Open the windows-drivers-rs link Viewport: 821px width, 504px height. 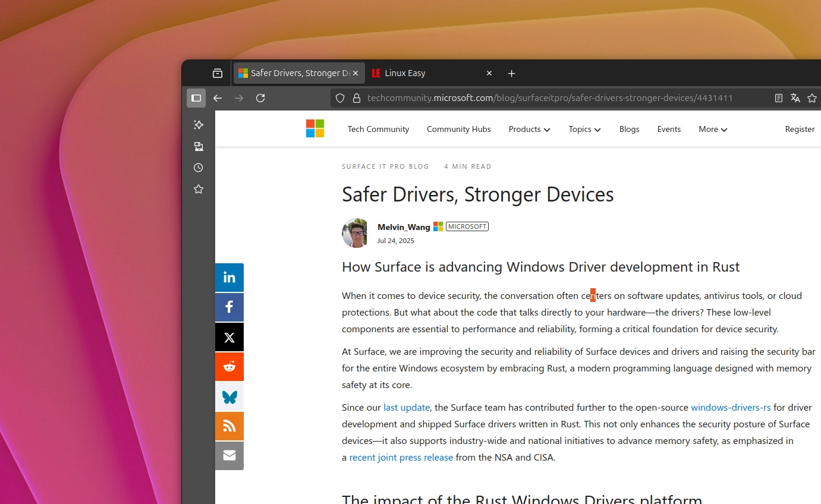point(731,407)
